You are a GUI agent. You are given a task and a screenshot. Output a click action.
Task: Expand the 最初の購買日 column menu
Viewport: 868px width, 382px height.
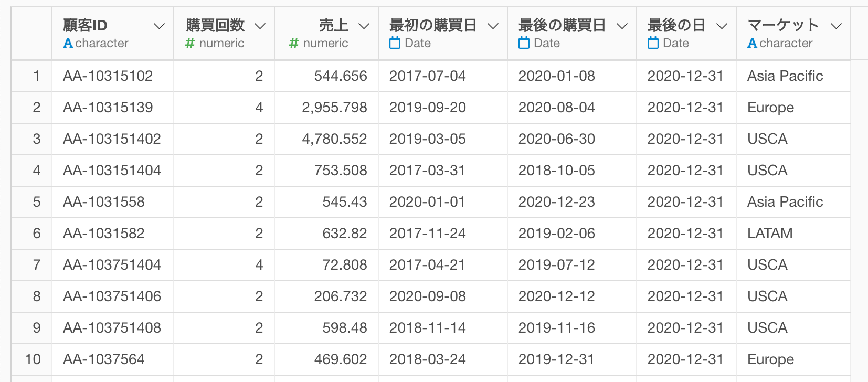point(493,26)
